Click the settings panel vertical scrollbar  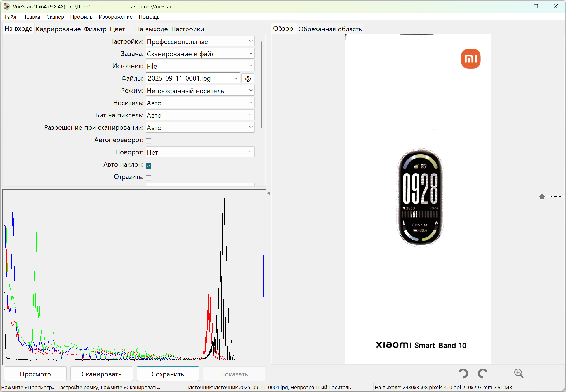(x=262, y=84)
